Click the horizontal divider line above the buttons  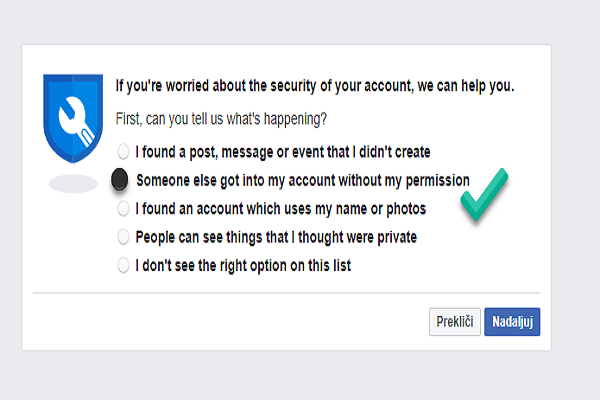tap(290, 293)
